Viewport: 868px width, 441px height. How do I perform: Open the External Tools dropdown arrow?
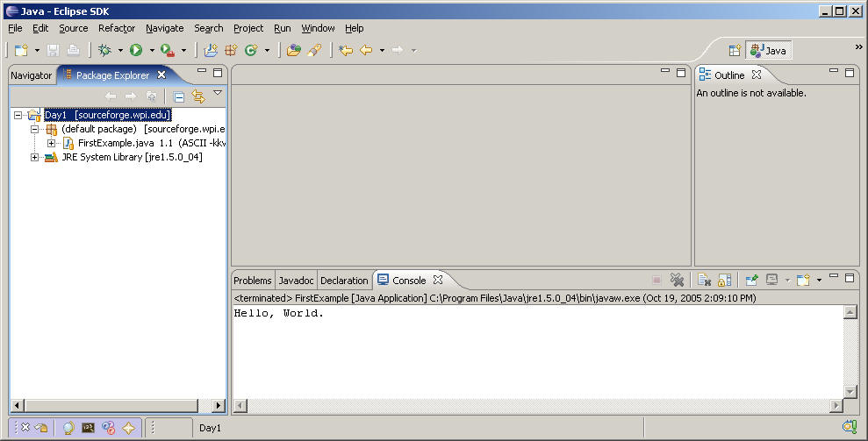pos(183,50)
